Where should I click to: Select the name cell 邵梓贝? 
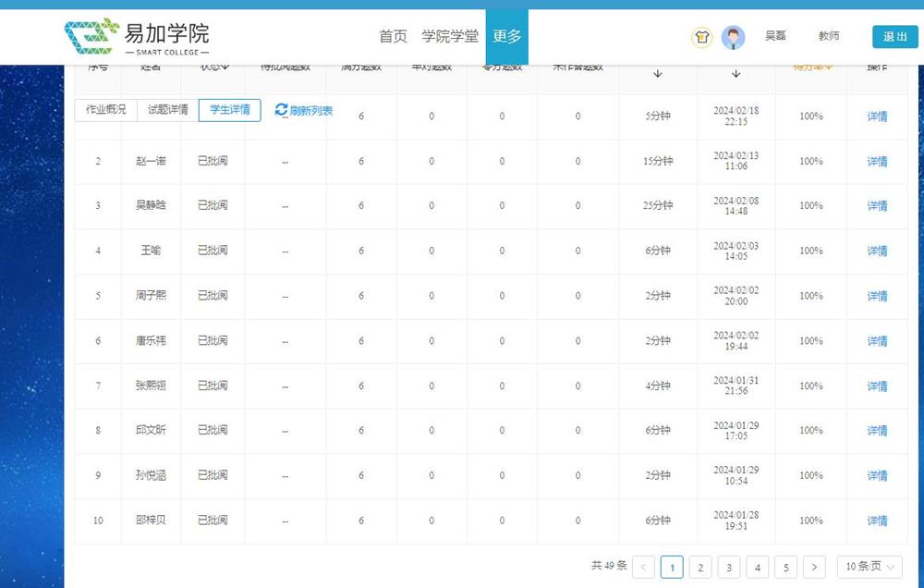coord(151,521)
